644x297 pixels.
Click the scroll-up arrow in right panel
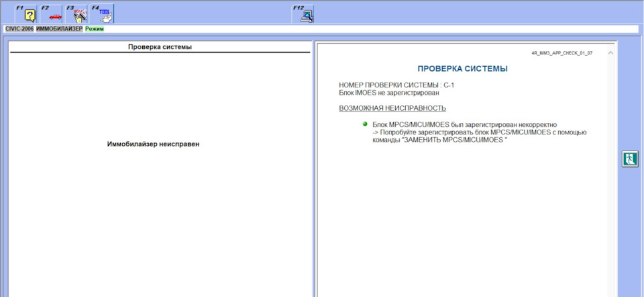(x=610, y=52)
